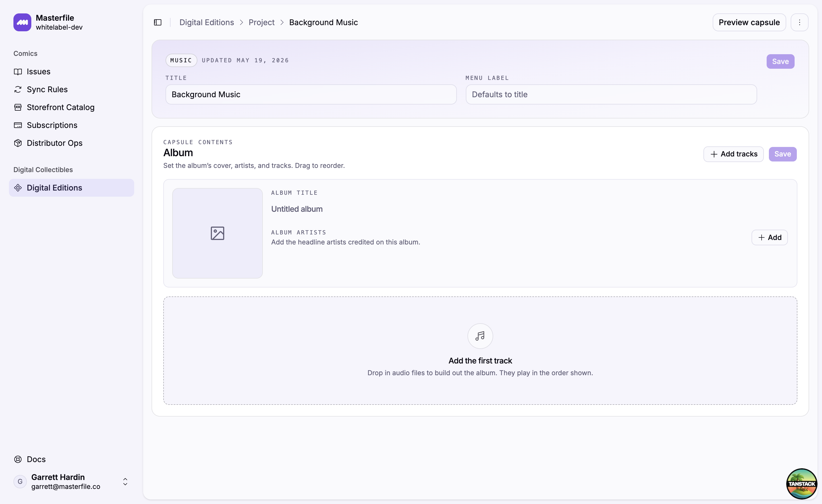Click Preview capsule button
The image size is (822, 504).
tap(749, 22)
